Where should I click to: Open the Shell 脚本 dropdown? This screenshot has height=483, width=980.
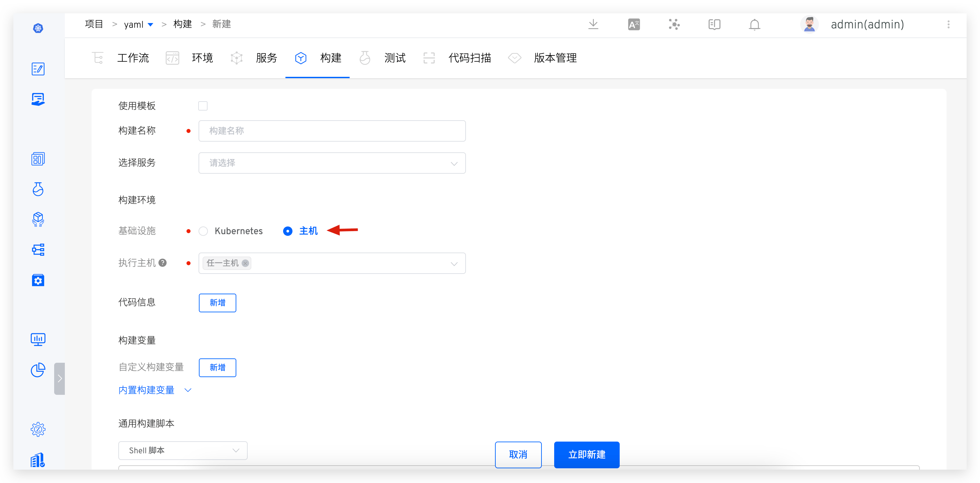point(182,450)
